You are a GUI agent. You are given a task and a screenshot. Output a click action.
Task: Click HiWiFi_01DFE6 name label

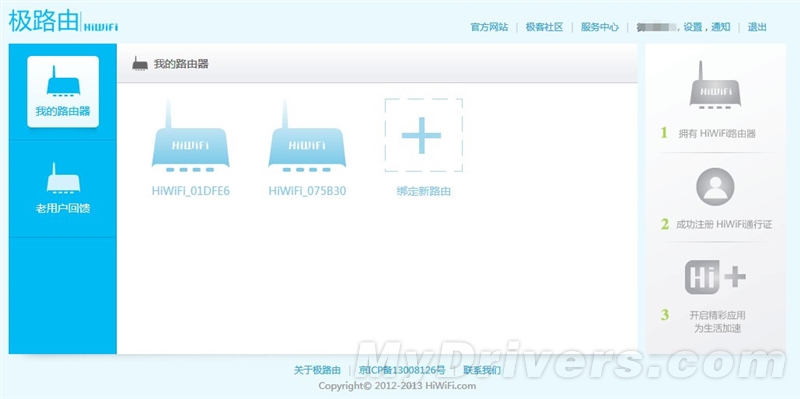tap(191, 191)
